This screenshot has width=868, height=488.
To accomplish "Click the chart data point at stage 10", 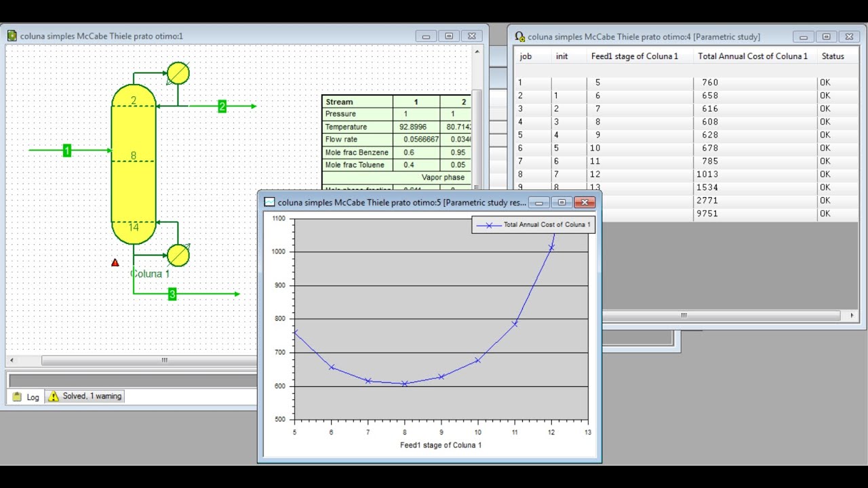I will tap(478, 360).
